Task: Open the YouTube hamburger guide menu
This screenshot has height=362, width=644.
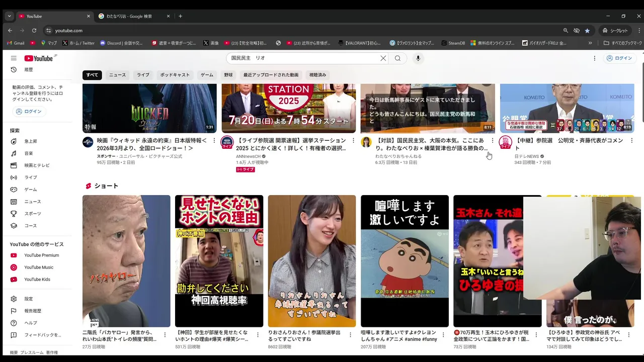Action: pyautogui.click(x=14, y=58)
